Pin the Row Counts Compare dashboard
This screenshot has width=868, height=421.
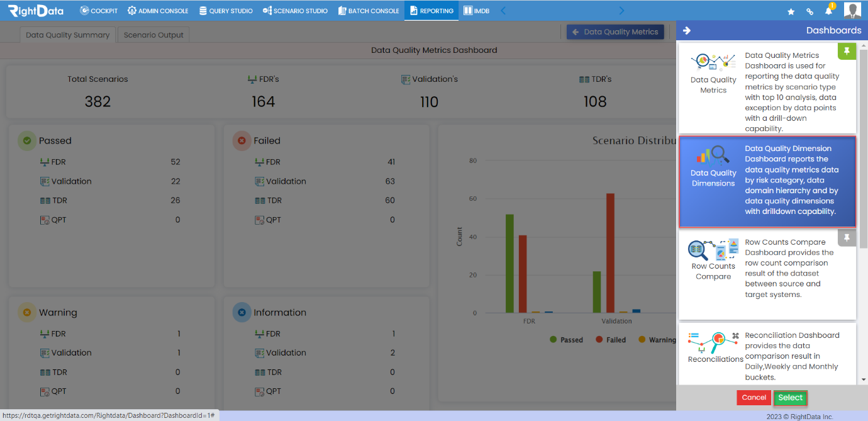click(x=847, y=238)
